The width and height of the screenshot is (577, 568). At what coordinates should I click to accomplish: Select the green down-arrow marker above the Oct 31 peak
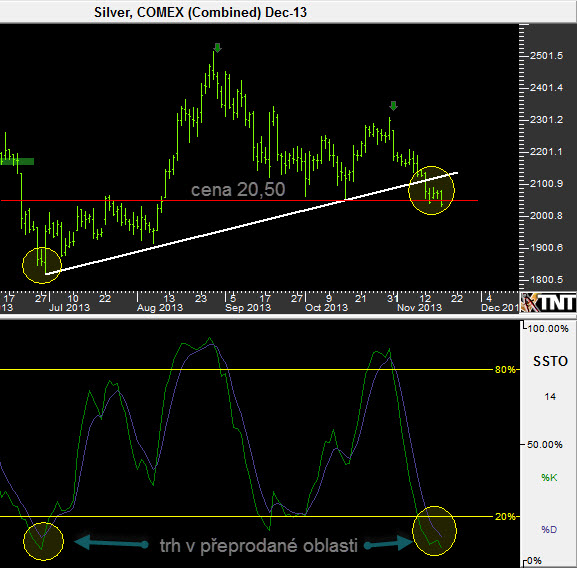point(393,106)
